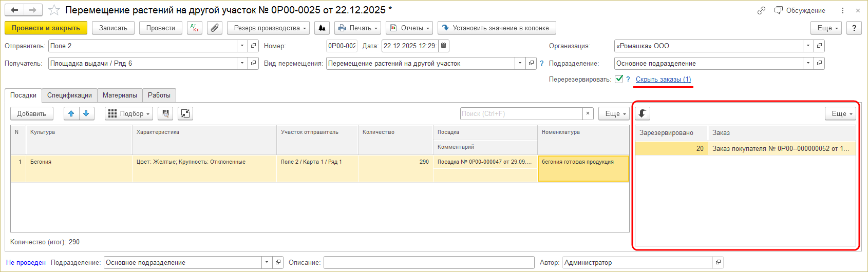Click the barcode scanner icon
Image resolution: width=868 pixels, height=272 pixels.
[165, 113]
